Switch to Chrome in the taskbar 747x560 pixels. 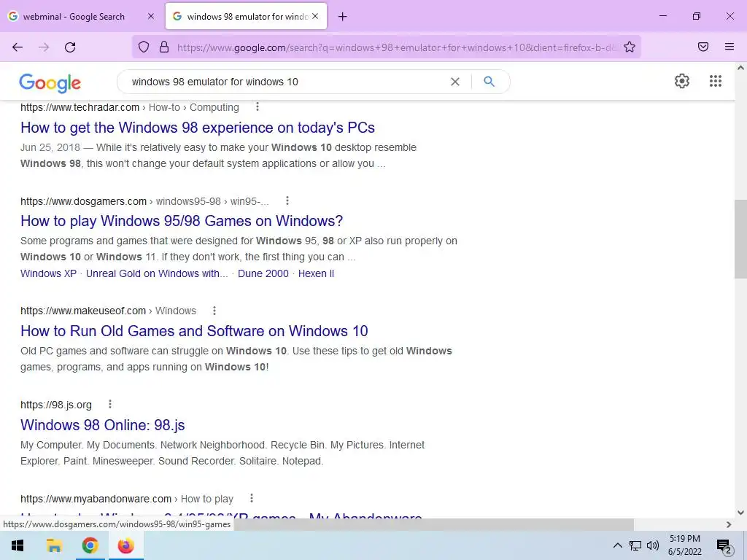[90, 545]
